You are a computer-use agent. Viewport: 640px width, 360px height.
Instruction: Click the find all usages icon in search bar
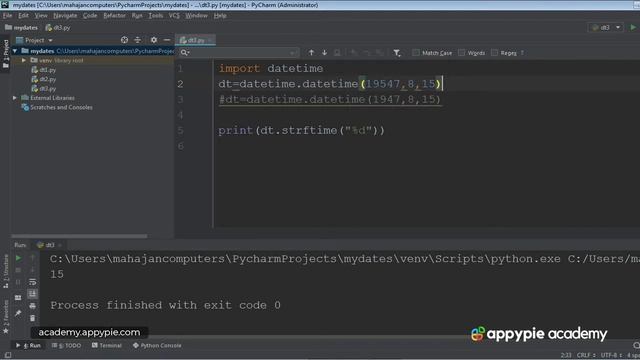(337, 53)
